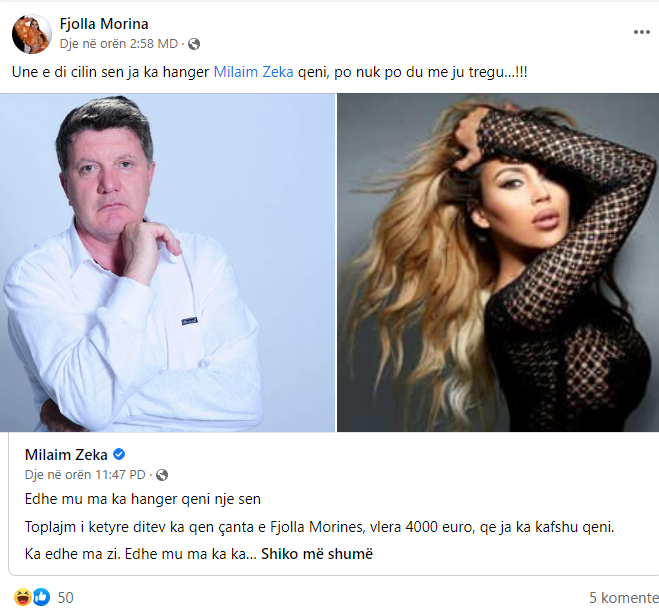Click the post caption text above the photos

pyautogui.click(x=269, y=72)
